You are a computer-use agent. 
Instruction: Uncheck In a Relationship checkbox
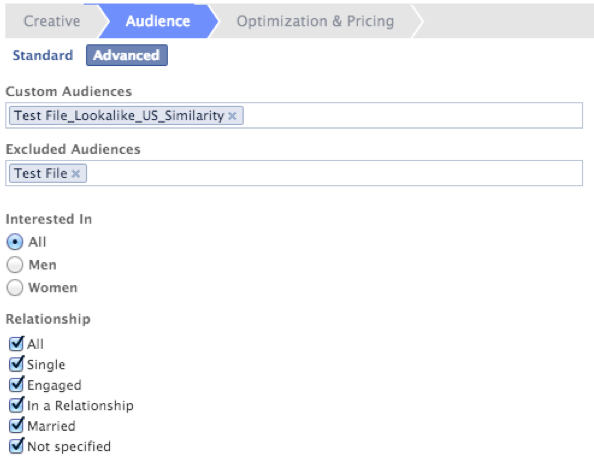click(16, 405)
